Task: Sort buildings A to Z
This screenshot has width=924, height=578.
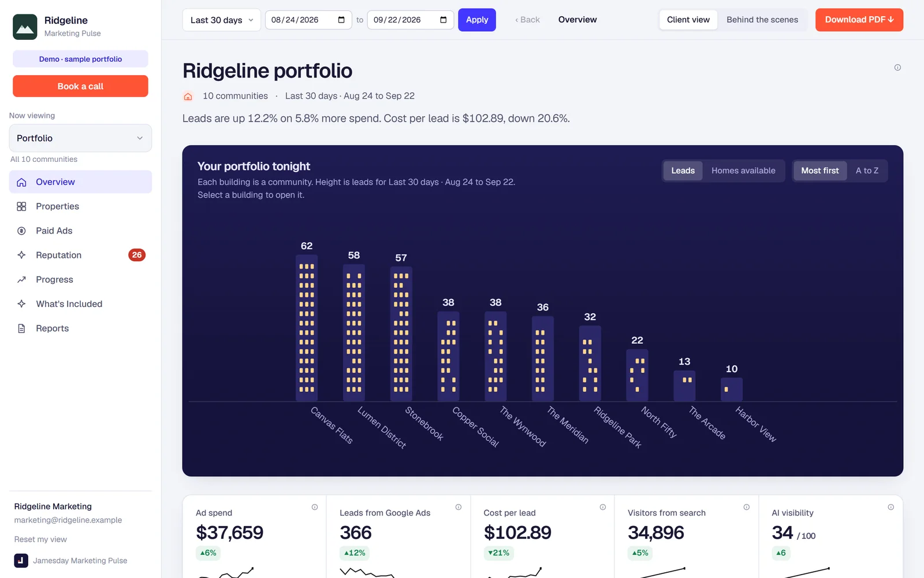Action: 867,171
